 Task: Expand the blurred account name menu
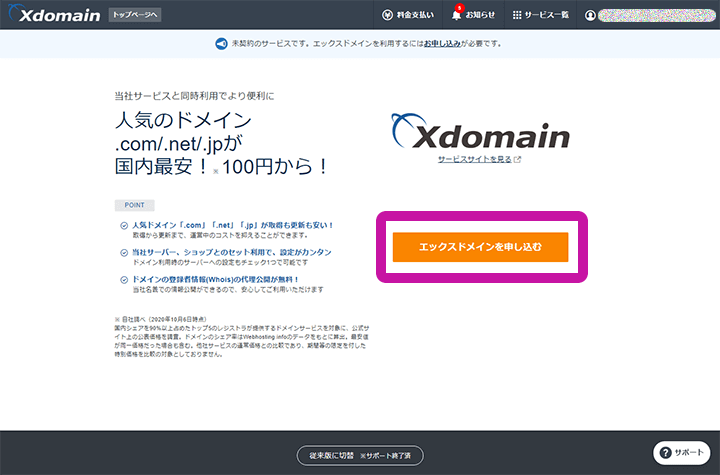(655, 15)
